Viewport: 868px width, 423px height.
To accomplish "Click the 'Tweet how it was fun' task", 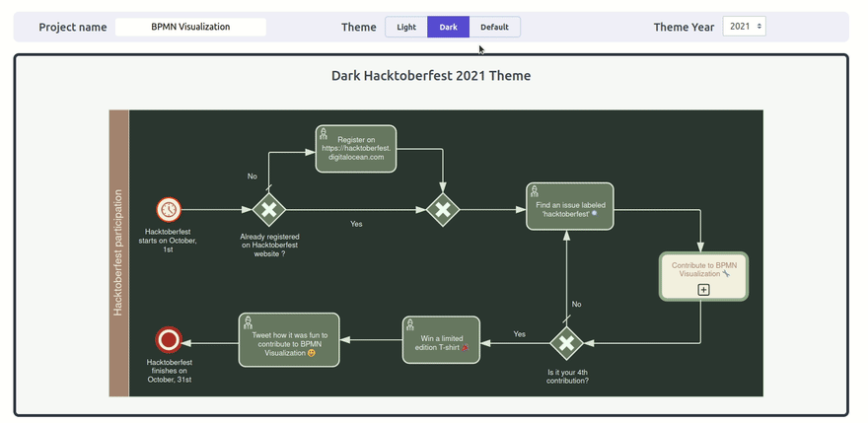I will click(289, 340).
